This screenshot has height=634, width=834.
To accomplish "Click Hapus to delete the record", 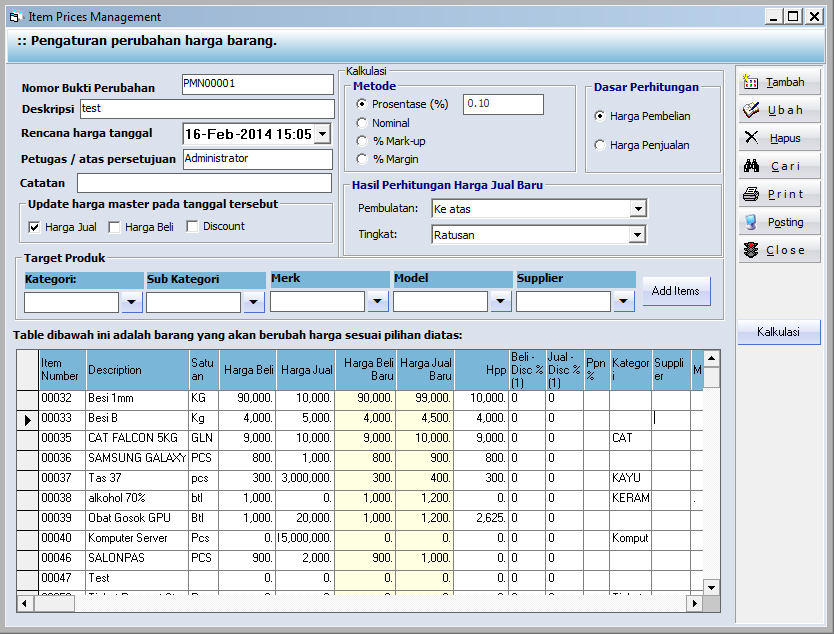I will click(x=781, y=137).
